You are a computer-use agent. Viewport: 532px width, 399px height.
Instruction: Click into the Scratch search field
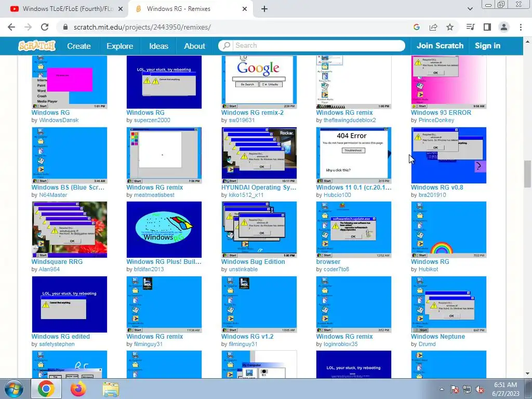318,46
